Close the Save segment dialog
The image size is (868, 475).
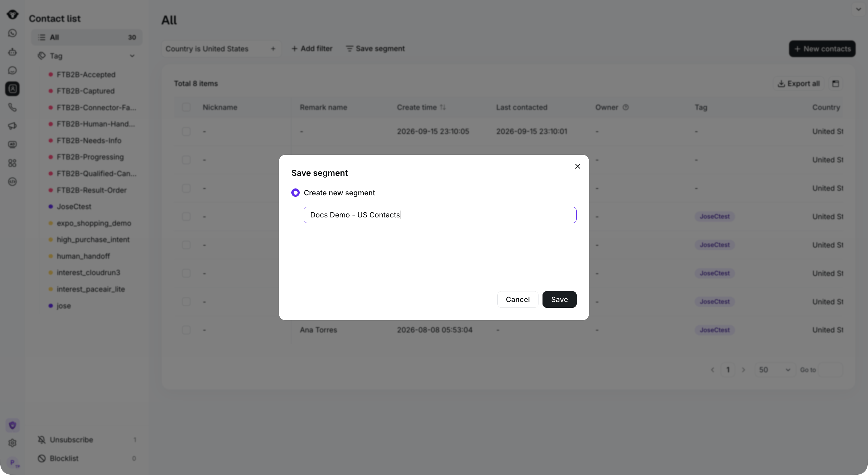(x=578, y=166)
